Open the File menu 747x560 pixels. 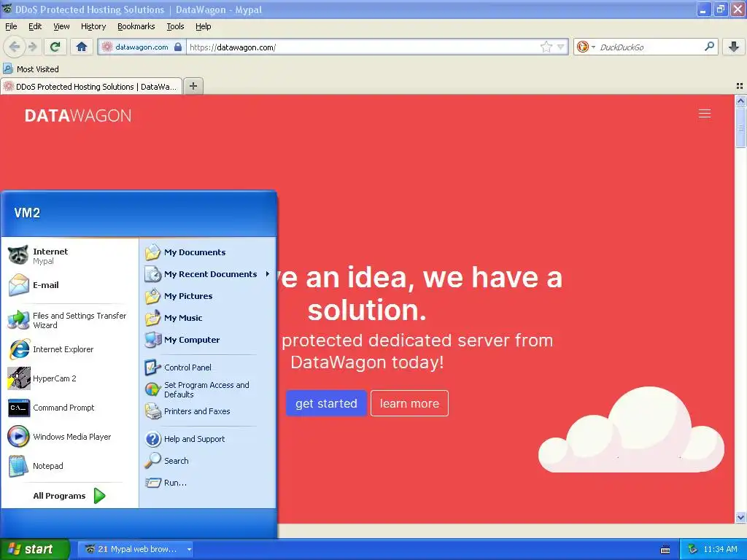pyautogui.click(x=11, y=26)
